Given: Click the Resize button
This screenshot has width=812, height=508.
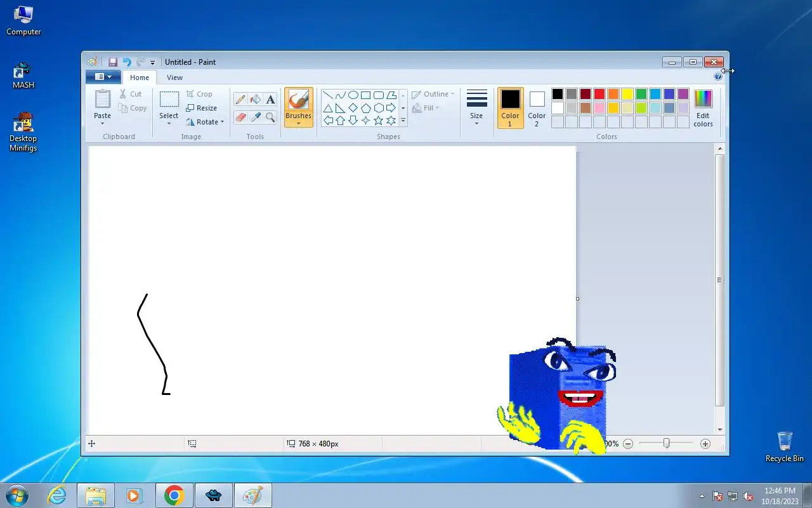Looking at the screenshot, I should coord(202,108).
